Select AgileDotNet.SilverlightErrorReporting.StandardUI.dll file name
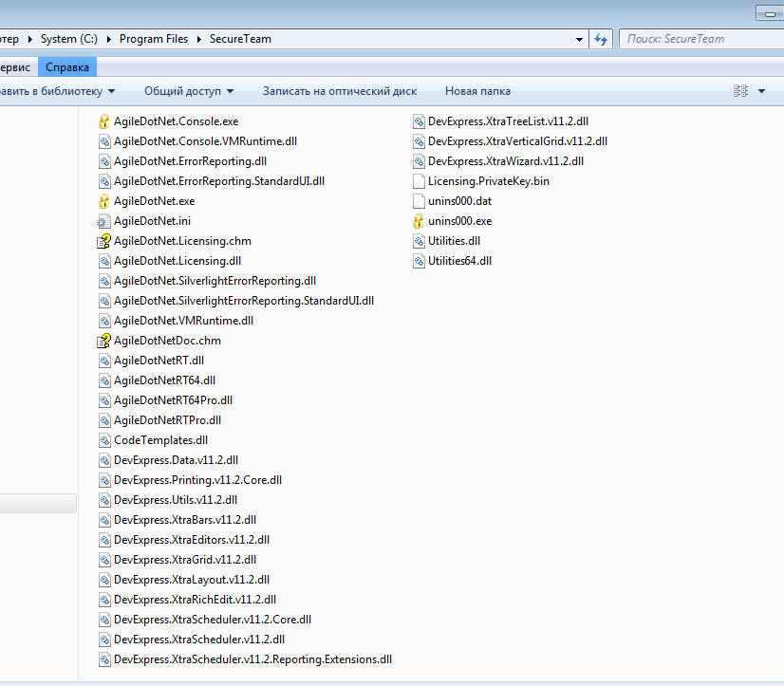784x686 pixels. pyautogui.click(x=244, y=301)
